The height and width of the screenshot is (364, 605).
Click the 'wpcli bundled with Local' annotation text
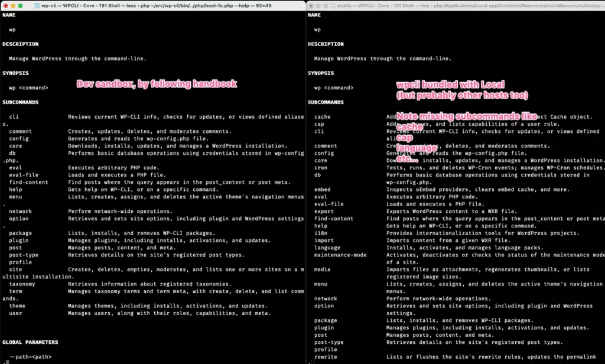(450, 84)
